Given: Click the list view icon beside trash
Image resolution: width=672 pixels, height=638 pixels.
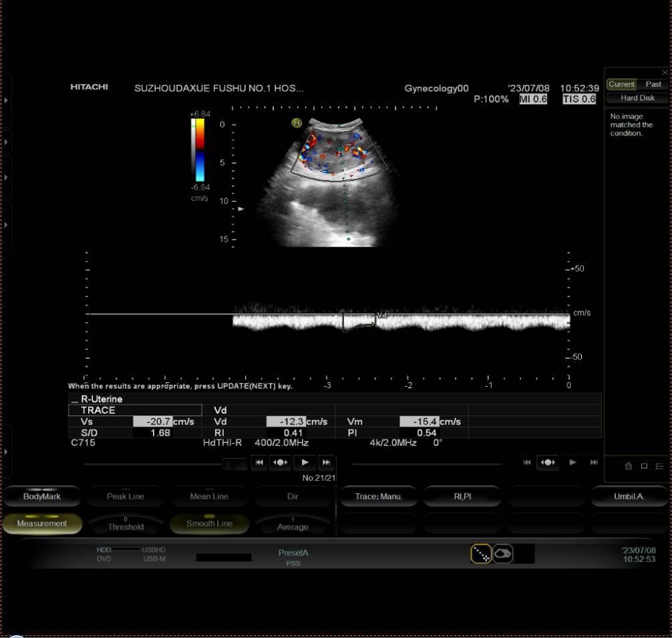Looking at the screenshot, I should pos(659,466).
